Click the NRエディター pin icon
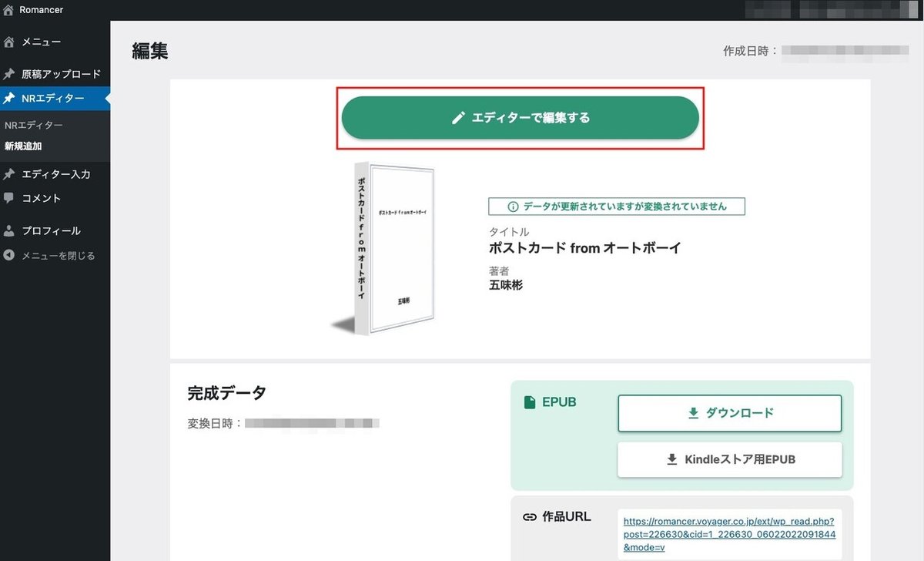This screenshot has height=561, width=924. (x=11, y=98)
